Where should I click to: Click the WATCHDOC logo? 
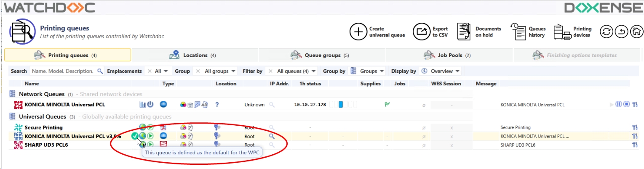point(49,7)
